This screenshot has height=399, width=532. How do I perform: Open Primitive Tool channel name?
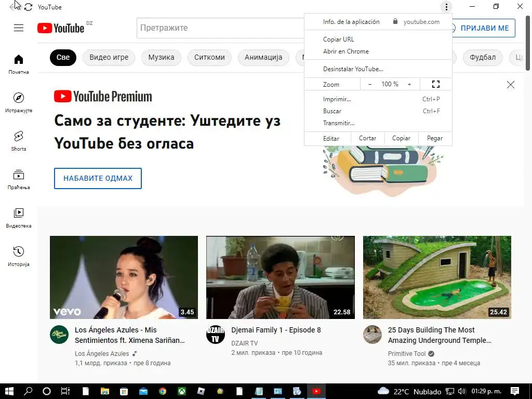tap(406, 353)
